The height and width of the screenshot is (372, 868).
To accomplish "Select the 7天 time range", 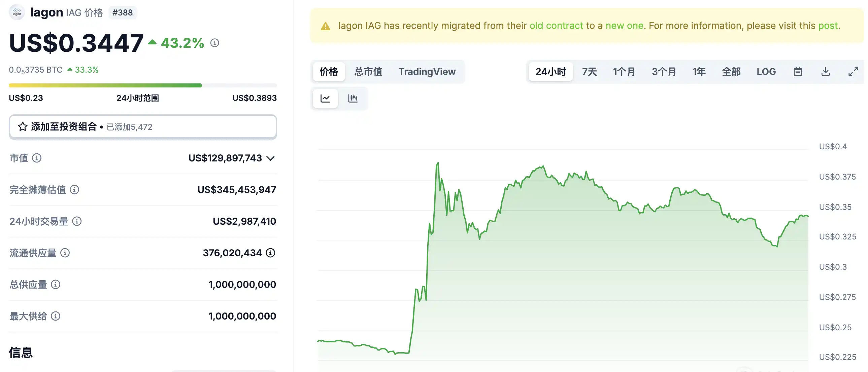I will pyautogui.click(x=589, y=72).
